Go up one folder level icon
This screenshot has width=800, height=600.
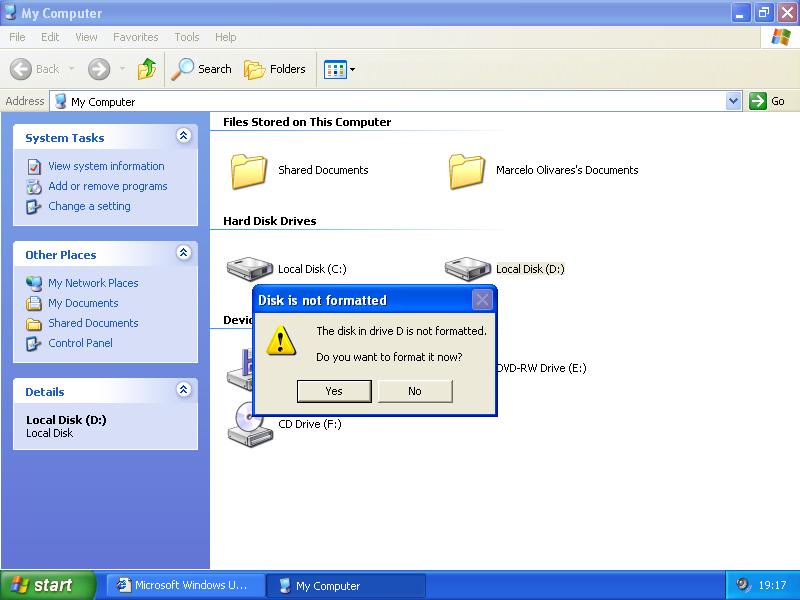click(x=147, y=69)
